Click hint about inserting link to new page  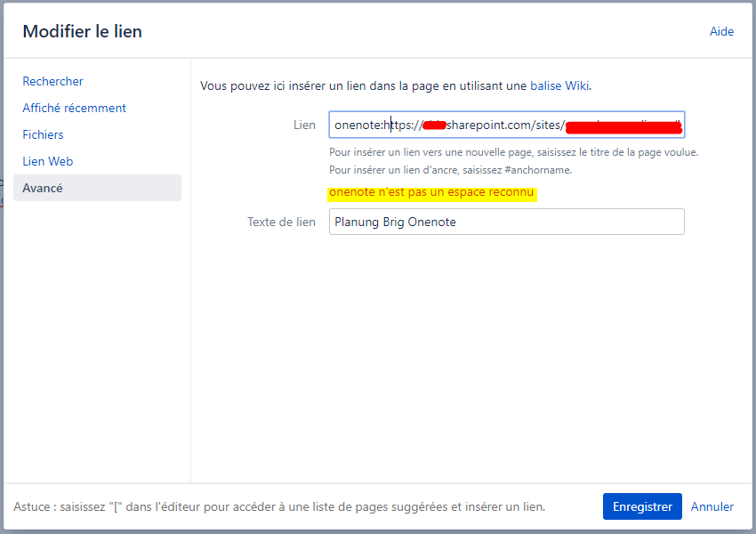513,152
